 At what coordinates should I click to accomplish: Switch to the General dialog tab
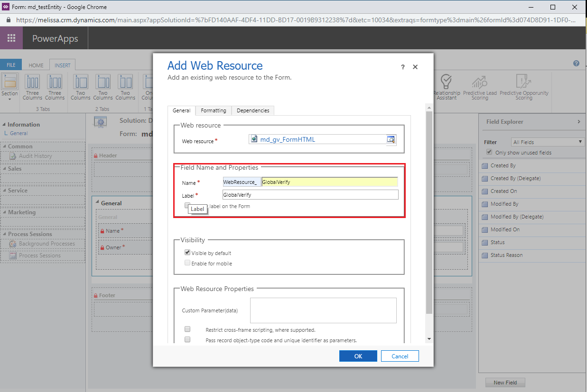pyautogui.click(x=181, y=110)
